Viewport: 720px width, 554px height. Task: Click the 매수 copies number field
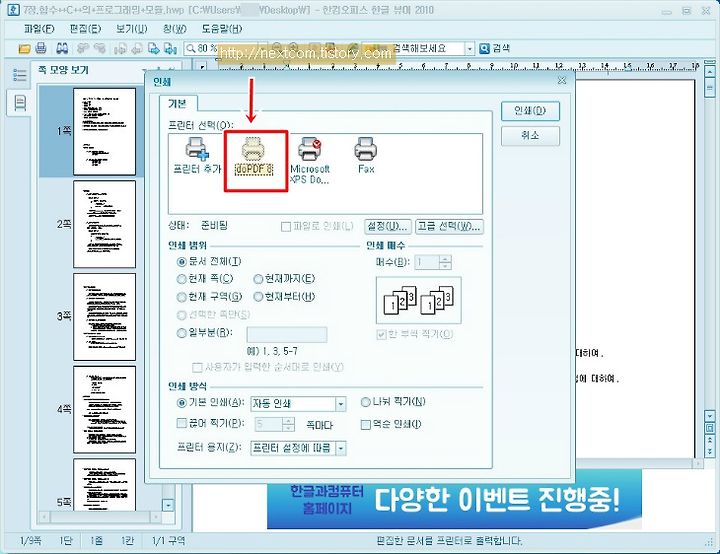tap(427, 263)
